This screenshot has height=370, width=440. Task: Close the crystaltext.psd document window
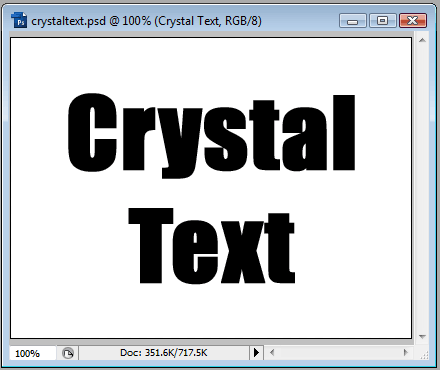tap(413, 21)
